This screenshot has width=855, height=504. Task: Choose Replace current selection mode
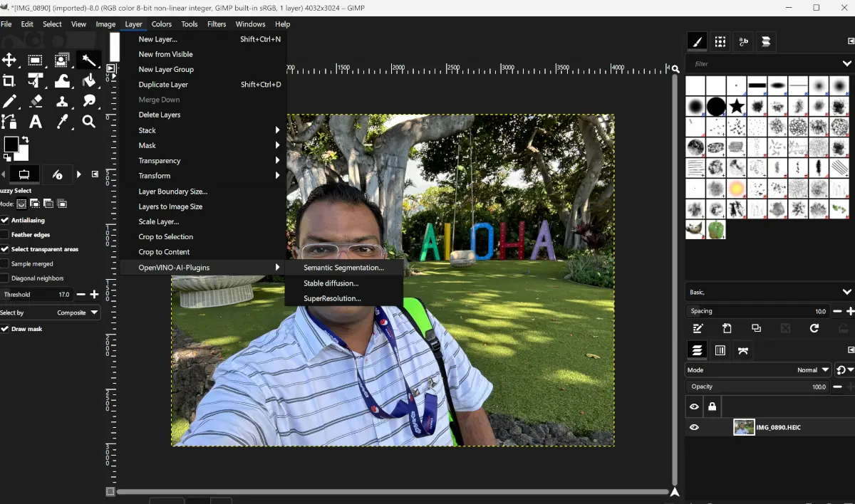click(x=21, y=204)
